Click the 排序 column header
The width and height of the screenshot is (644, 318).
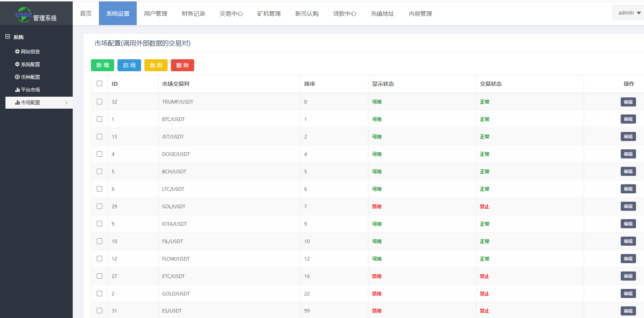[309, 84]
